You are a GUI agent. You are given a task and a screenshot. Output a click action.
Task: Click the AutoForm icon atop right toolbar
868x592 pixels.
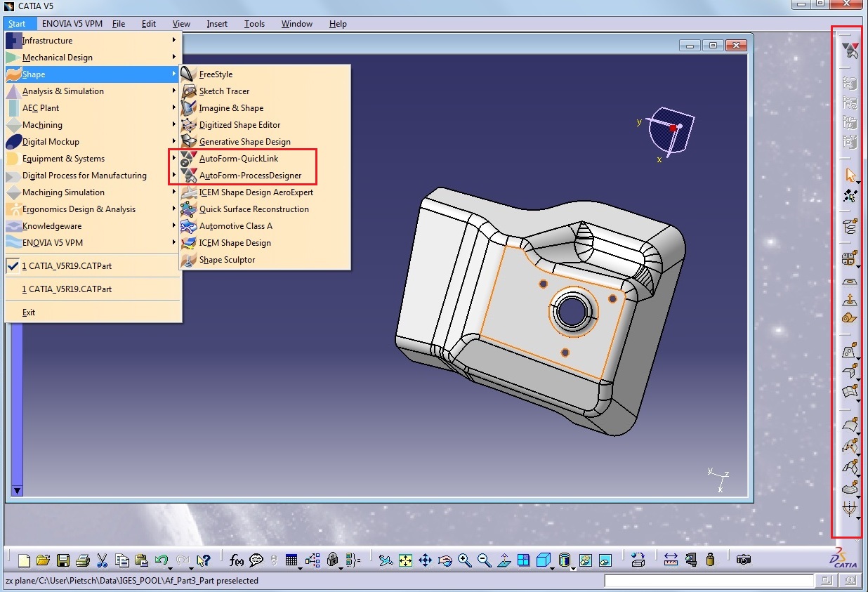tap(850, 50)
